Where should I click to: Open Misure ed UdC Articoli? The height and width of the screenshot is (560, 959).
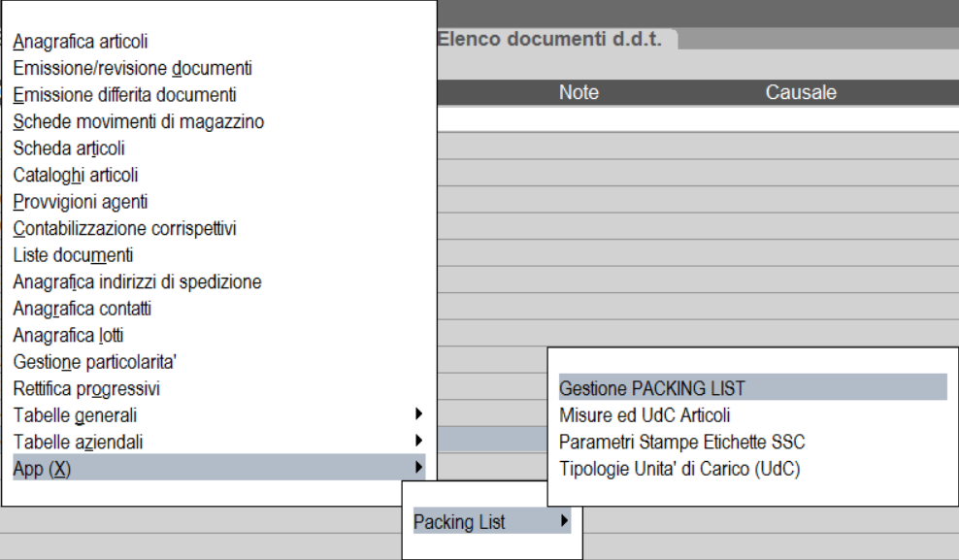[645, 415]
